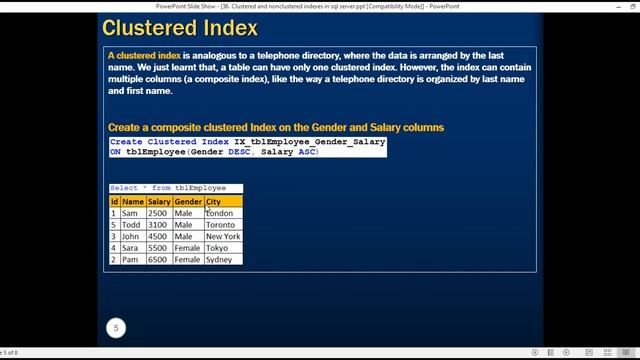Switch to Normal view

589,353
